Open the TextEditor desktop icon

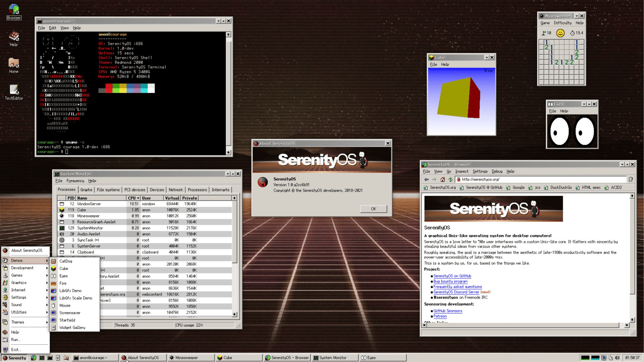coord(14,90)
